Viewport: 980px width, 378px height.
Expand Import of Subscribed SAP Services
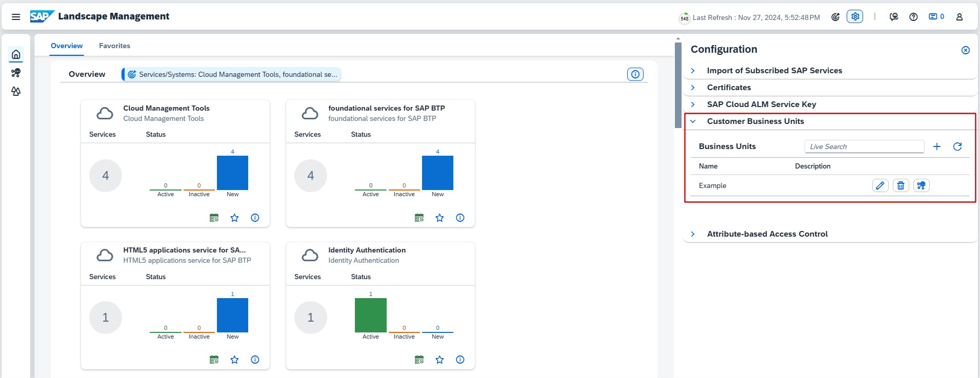point(693,71)
